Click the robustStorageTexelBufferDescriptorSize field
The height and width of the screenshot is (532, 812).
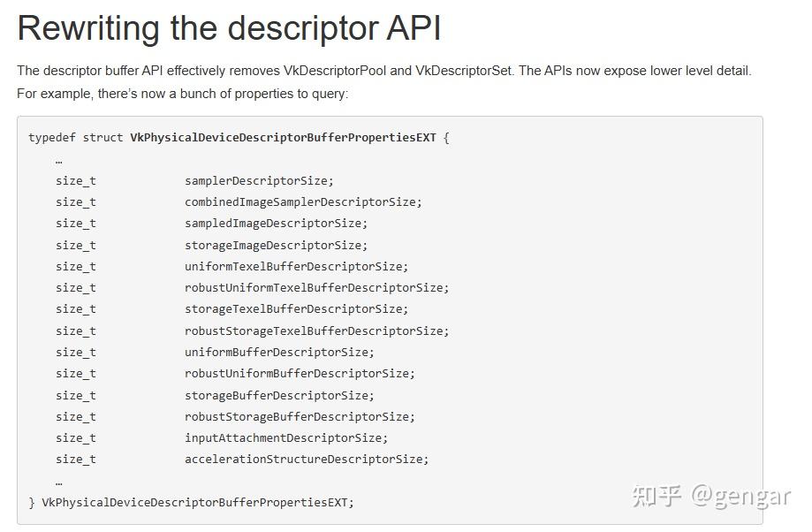(316, 331)
